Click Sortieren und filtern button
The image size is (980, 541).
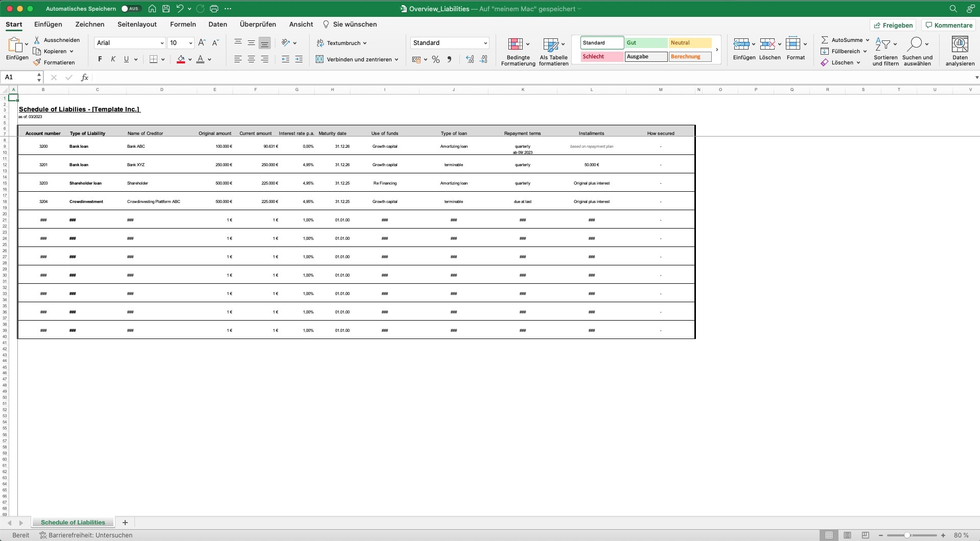coord(885,51)
